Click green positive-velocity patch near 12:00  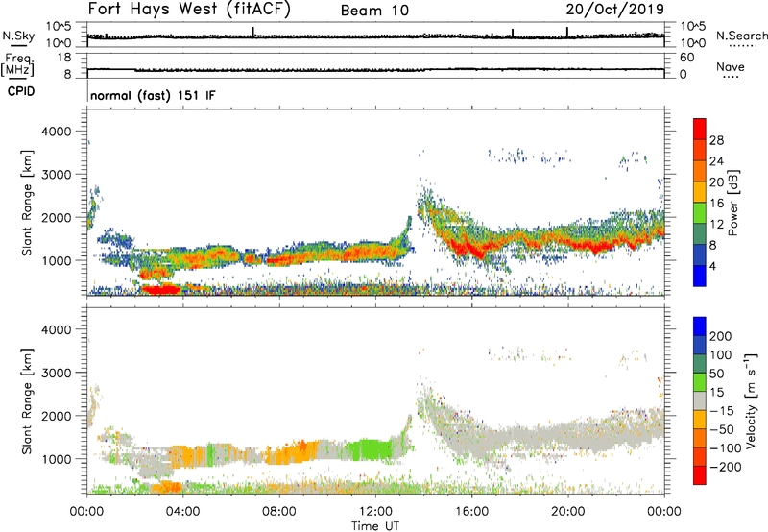pyautogui.click(x=369, y=448)
